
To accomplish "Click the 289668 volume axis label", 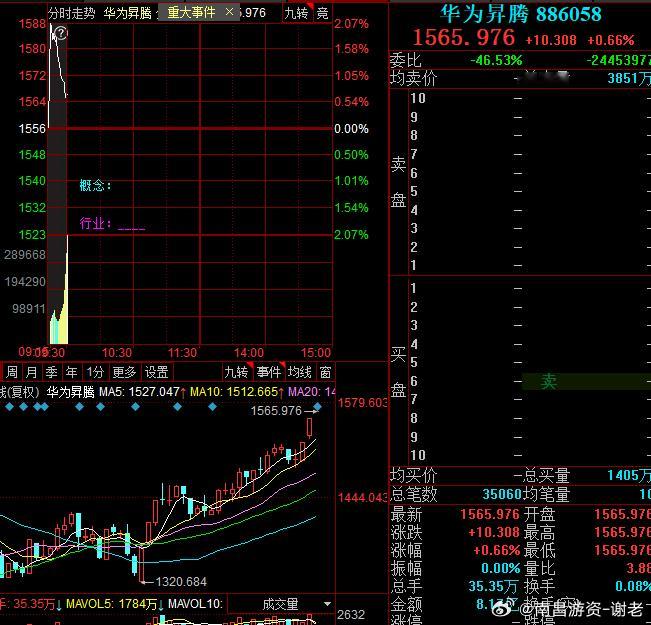I will (25, 255).
